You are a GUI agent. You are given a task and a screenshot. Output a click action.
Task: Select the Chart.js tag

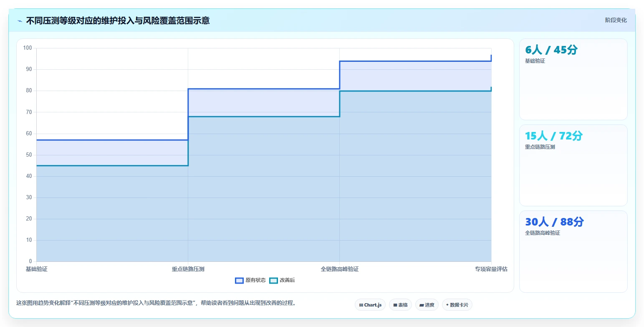[x=370, y=305]
